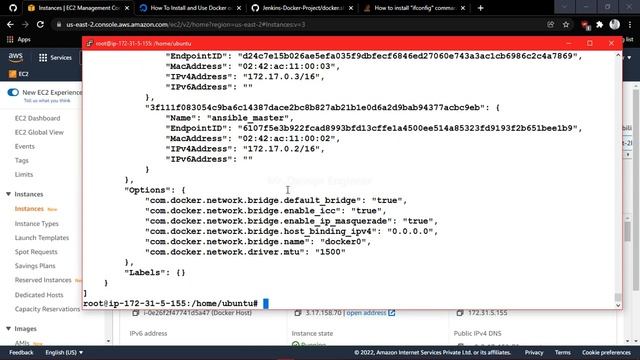Open the browser tab search dropdown
The image size is (640, 360).
(x=564, y=7)
